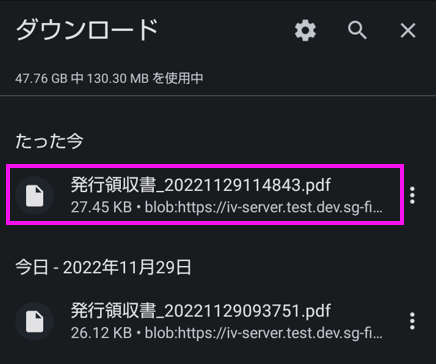Search downloads with the magnifier icon

(x=357, y=30)
